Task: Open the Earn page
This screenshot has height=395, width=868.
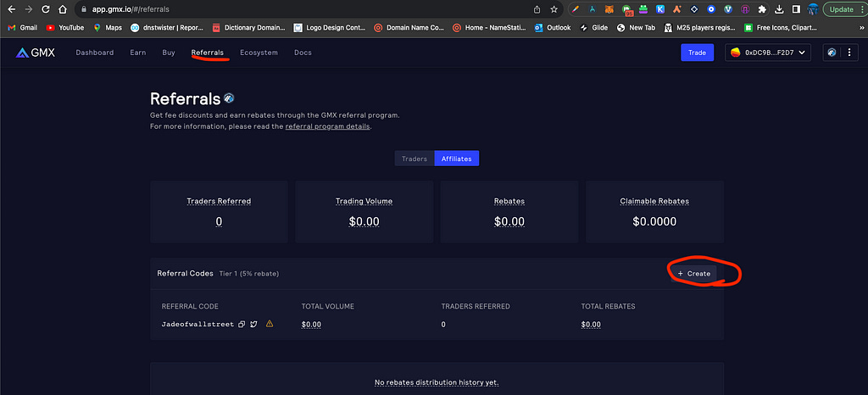Action: [138, 53]
